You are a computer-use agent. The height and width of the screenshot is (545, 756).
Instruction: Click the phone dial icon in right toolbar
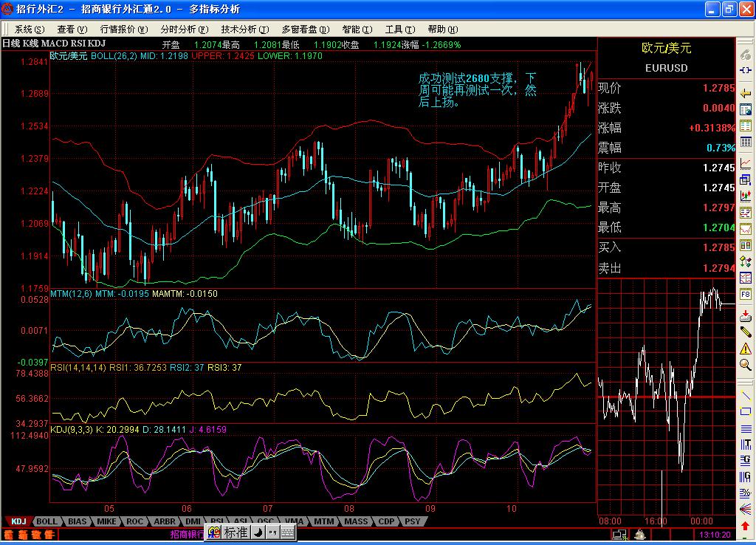click(746, 54)
